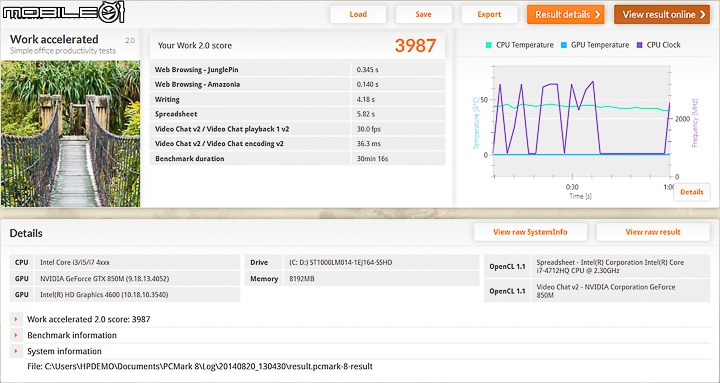Click the Writing test row

point(297,99)
